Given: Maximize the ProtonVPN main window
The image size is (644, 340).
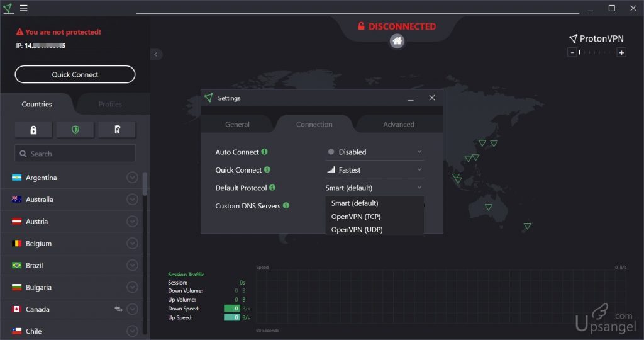Looking at the screenshot, I should coord(611,8).
